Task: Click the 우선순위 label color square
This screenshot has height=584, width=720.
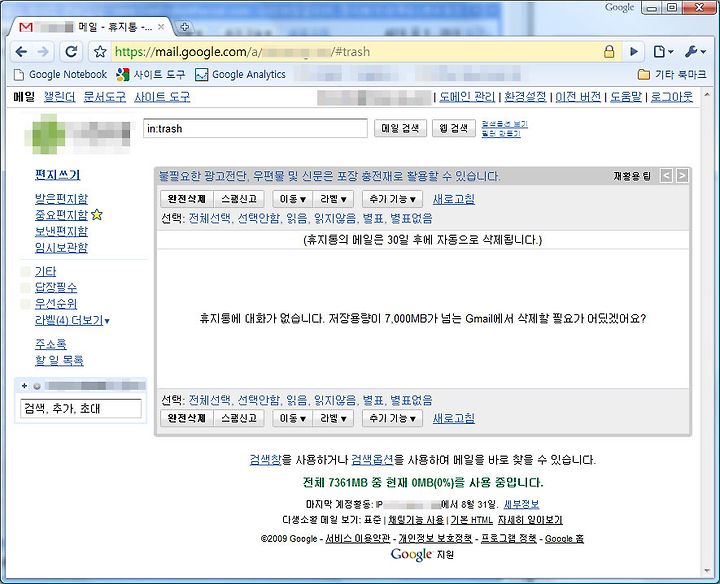Action: coord(26,303)
